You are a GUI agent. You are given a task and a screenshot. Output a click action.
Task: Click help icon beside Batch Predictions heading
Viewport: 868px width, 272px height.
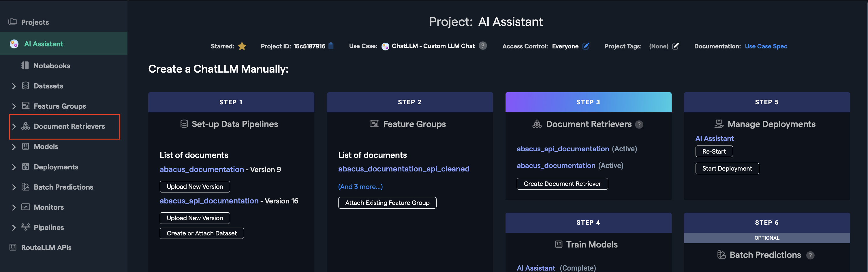tap(810, 256)
